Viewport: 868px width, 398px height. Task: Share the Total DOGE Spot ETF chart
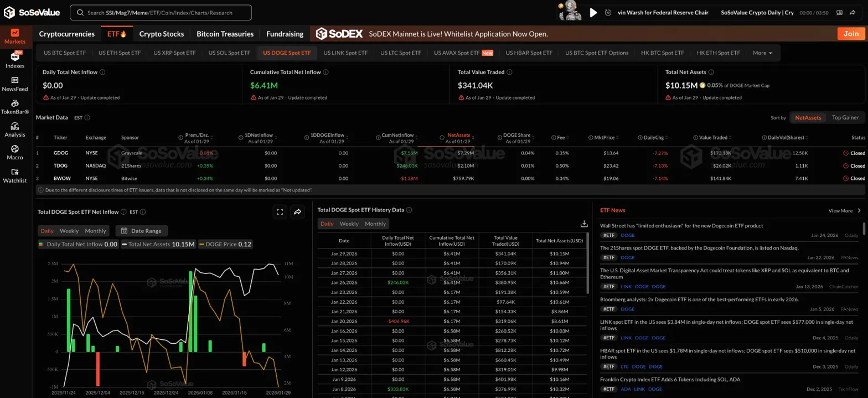pyautogui.click(x=297, y=211)
